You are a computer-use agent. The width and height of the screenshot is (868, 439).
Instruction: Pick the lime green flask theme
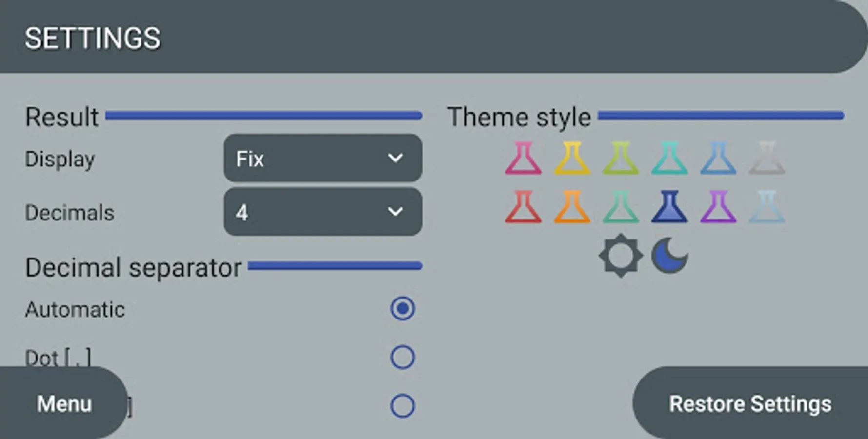click(x=621, y=159)
